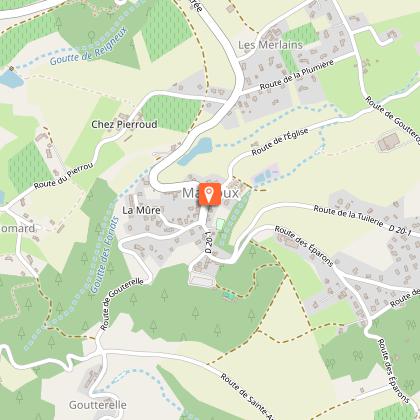Select the D 20-1 label below the pin
Image resolution: width=420 pixels, height=420 pixels.
click(x=209, y=241)
